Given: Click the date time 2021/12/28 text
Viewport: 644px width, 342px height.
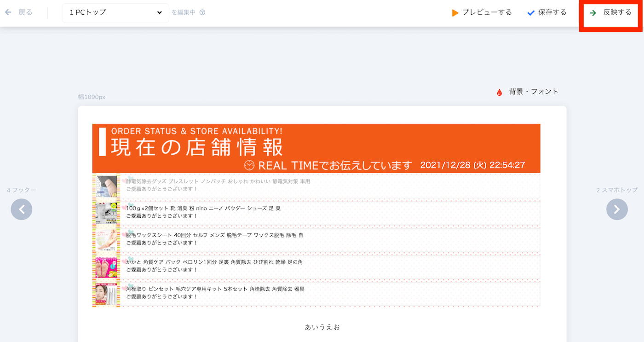Looking at the screenshot, I should (472, 165).
